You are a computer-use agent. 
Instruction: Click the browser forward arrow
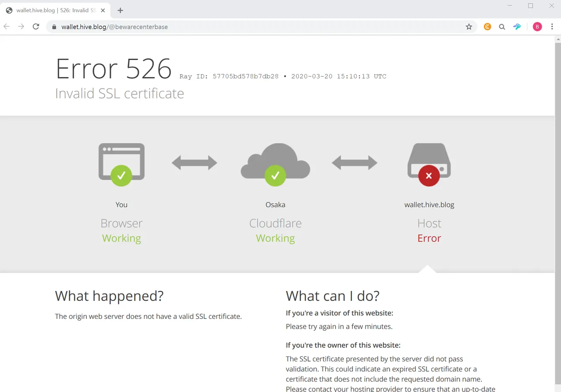point(21,27)
